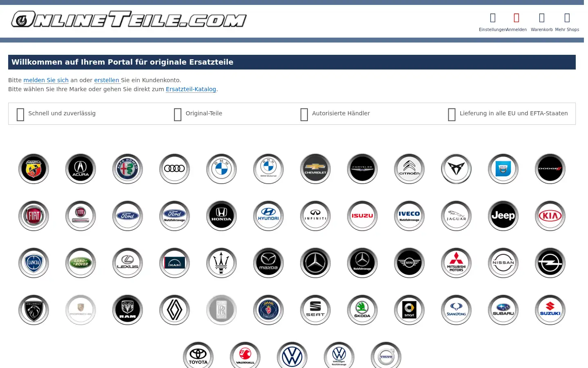Open the Honda brand logo
588x368 pixels.
pos(221,216)
